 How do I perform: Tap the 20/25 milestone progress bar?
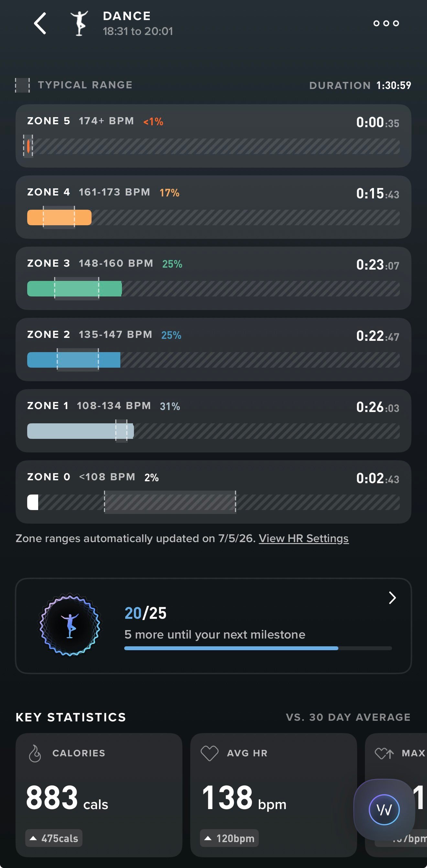[x=258, y=648]
